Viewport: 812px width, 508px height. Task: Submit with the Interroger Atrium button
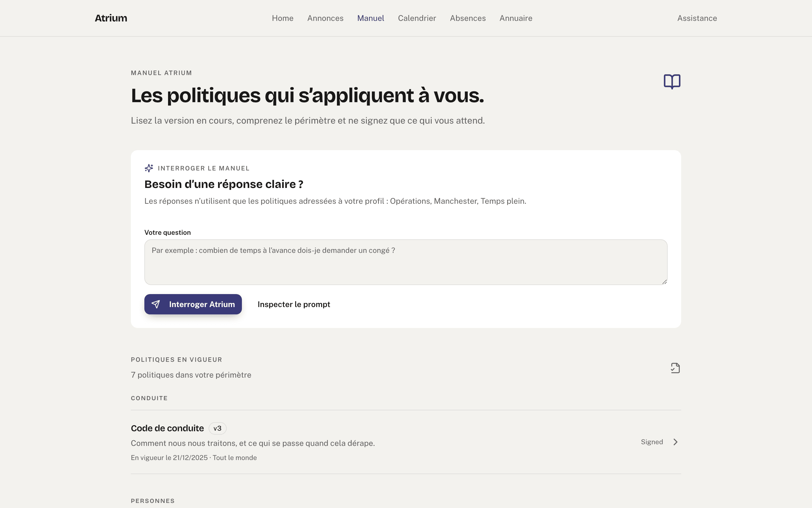click(193, 305)
